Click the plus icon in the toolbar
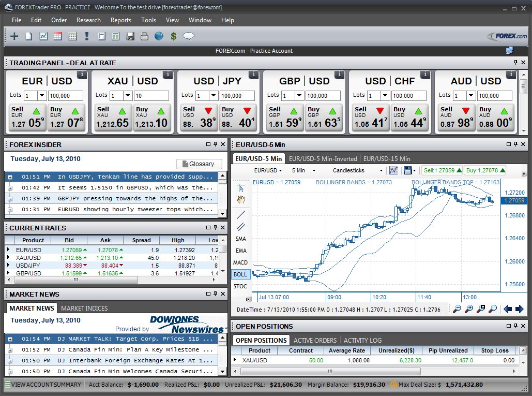The image size is (532, 396). [14, 36]
